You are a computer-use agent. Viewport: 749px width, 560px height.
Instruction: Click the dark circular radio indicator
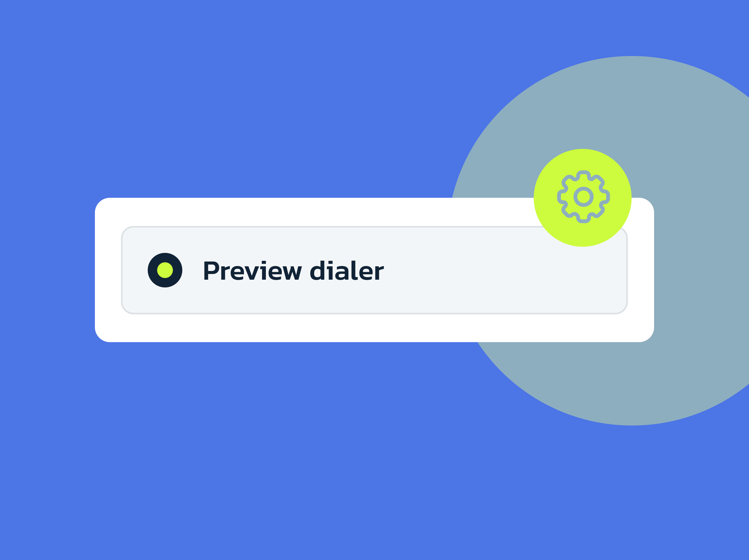click(166, 270)
